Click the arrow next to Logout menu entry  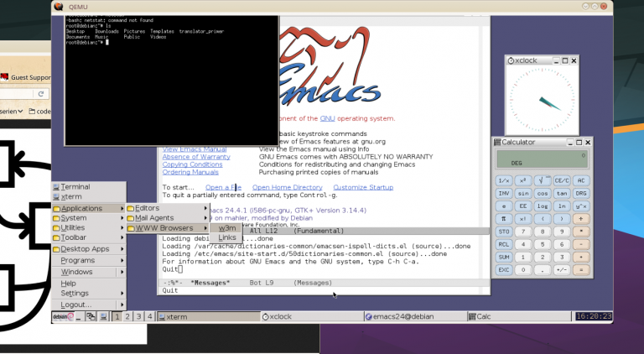[x=122, y=305]
